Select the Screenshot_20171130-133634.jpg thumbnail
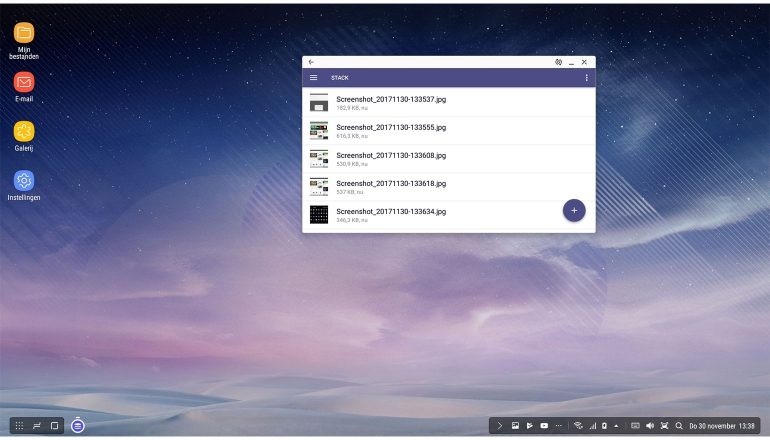The image size is (770, 440). click(x=319, y=215)
